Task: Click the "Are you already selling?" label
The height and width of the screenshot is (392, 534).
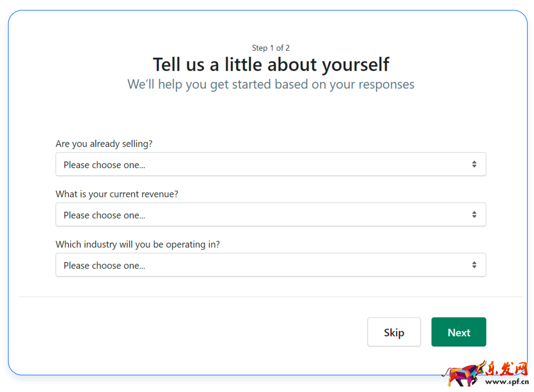Action: 104,144
